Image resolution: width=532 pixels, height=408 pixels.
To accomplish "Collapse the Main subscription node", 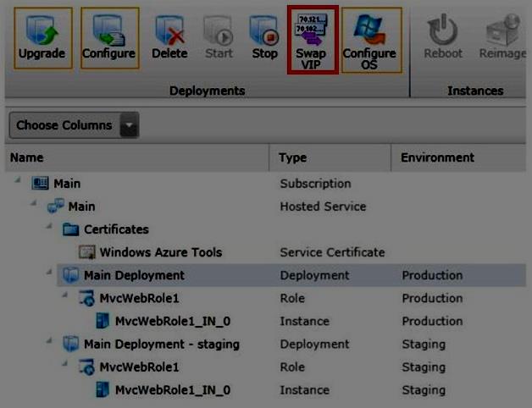I will coord(18,179).
